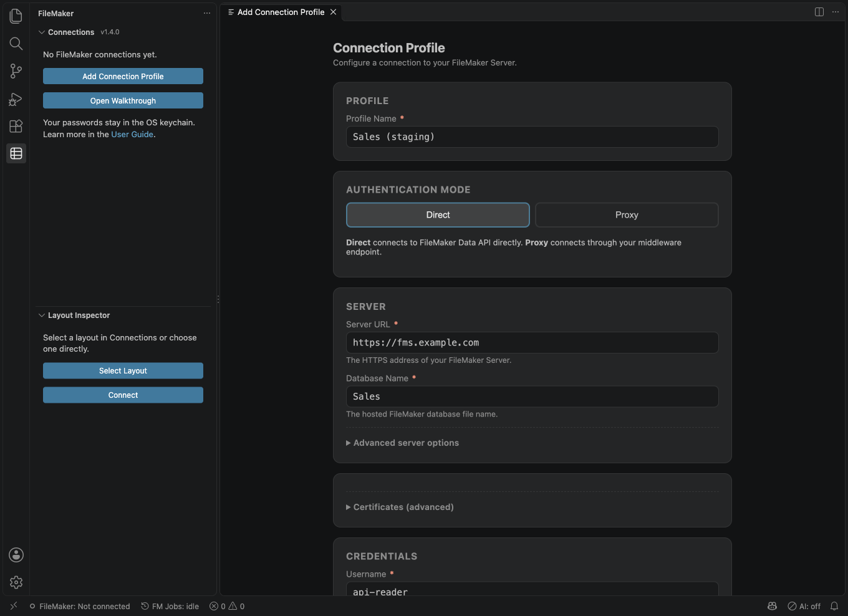Close the Add Connection Profile tab
The image size is (848, 616).
pos(334,12)
